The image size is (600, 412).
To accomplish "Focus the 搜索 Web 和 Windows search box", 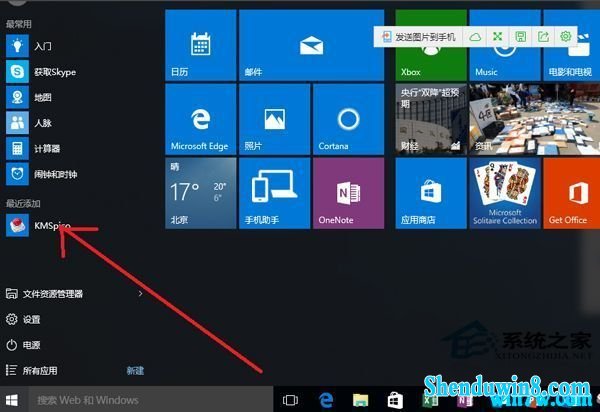I will click(150, 401).
